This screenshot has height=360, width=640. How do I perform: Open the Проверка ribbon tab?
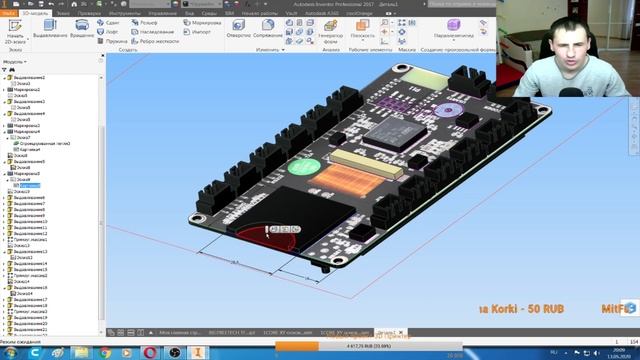(89, 13)
